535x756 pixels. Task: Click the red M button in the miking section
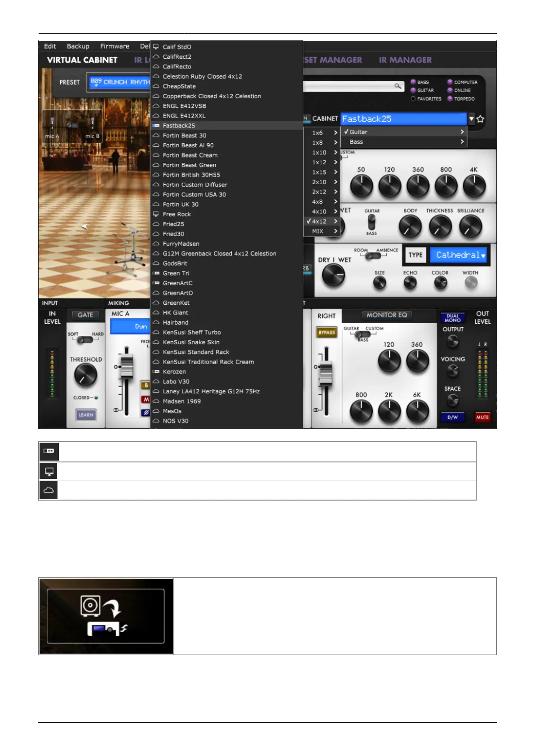click(146, 399)
